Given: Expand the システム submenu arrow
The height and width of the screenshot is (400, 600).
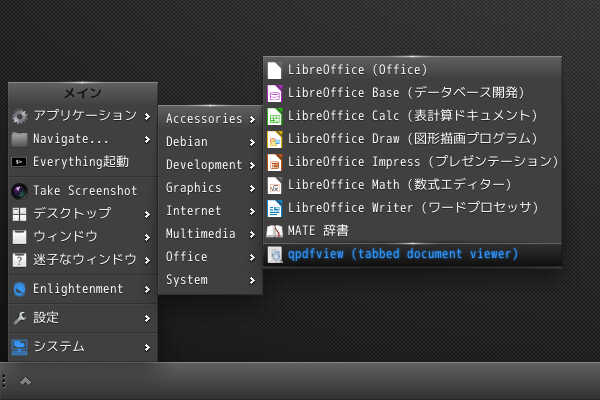Looking at the screenshot, I should tap(147, 347).
